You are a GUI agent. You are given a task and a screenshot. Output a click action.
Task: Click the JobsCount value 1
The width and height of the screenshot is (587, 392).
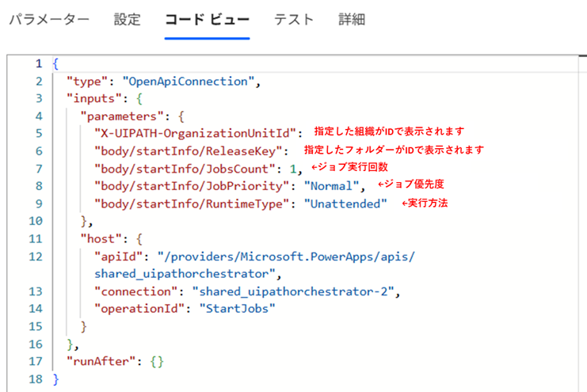coord(292,168)
